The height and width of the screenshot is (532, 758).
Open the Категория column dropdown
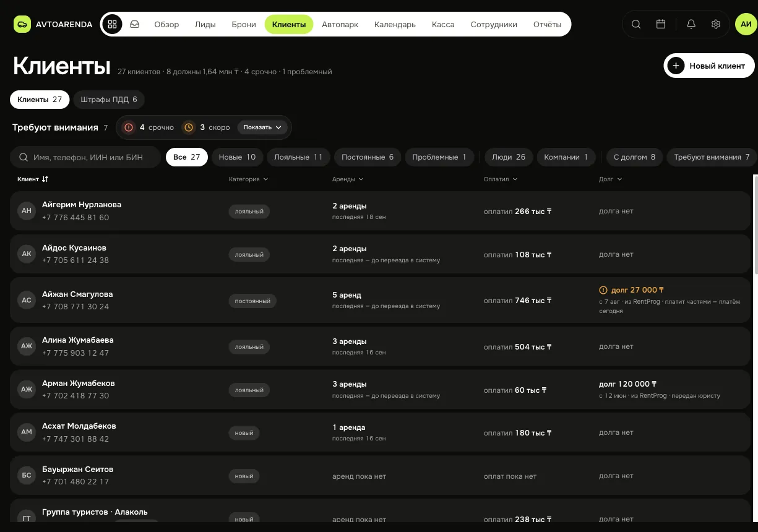coord(248,179)
